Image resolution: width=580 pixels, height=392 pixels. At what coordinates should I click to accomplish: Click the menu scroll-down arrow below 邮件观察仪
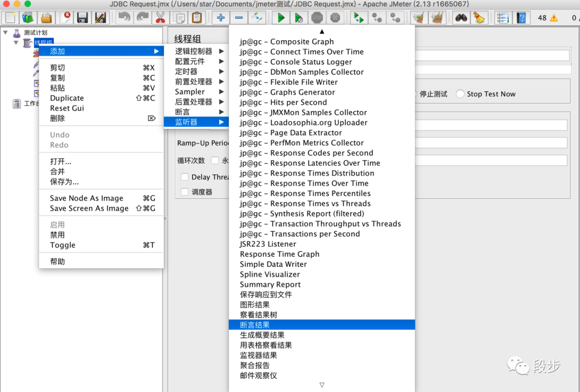pyautogui.click(x=322, y=385)
